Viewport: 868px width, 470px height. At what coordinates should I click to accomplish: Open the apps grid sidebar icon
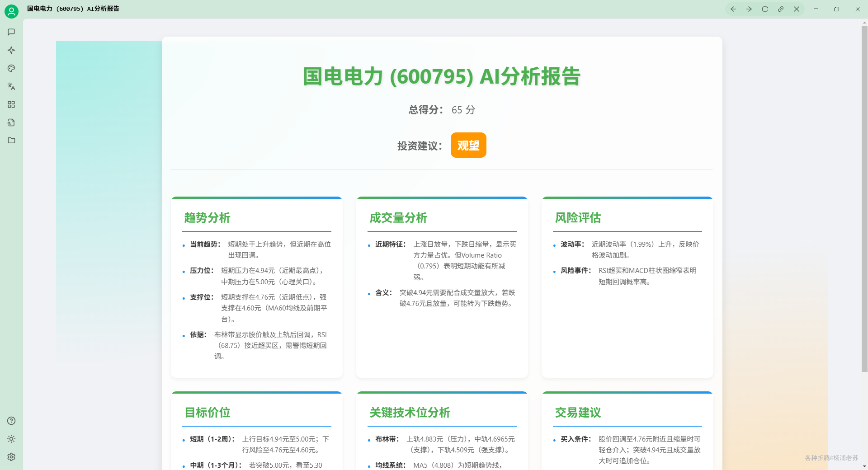pos(11,104)
